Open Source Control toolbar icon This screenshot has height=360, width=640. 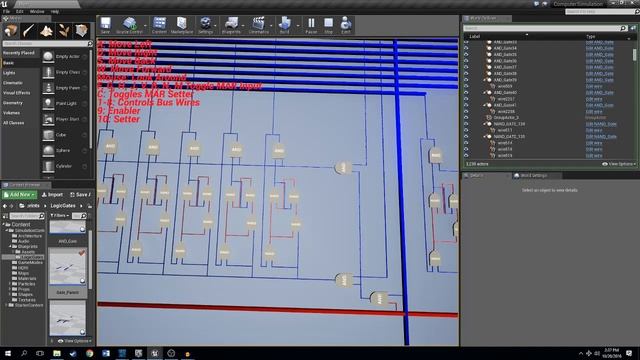[x=129, y=25]
